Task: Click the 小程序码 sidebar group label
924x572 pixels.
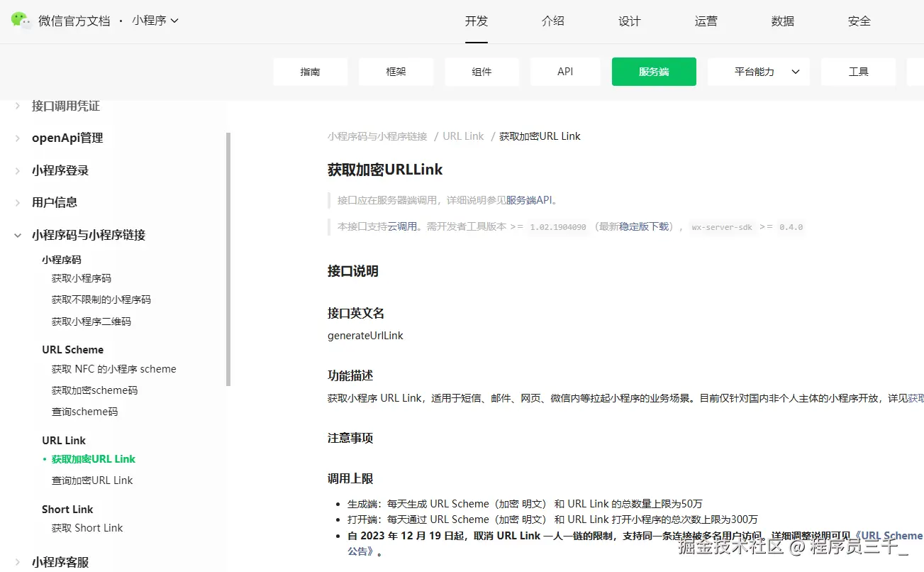Action: [62, 260]
